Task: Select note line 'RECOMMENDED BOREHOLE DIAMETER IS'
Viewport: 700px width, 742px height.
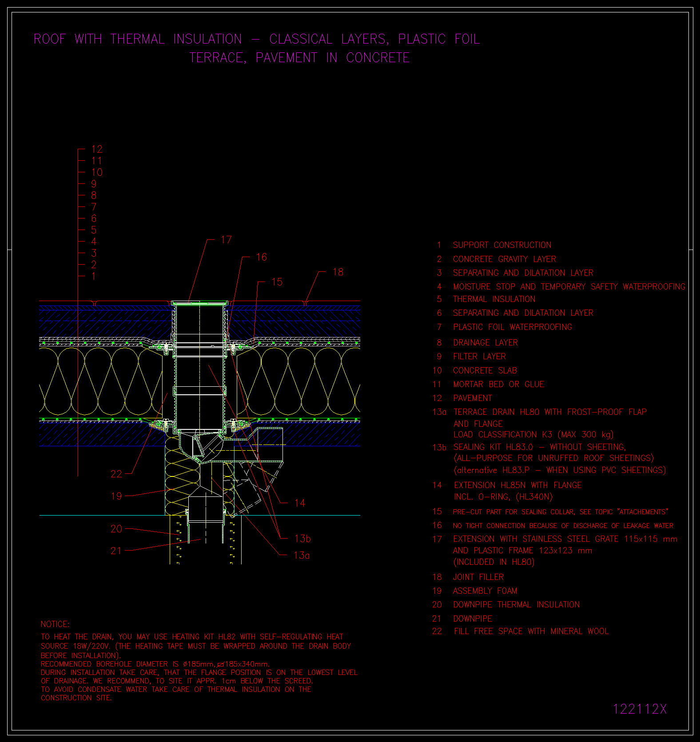Action: coord(155,664)
